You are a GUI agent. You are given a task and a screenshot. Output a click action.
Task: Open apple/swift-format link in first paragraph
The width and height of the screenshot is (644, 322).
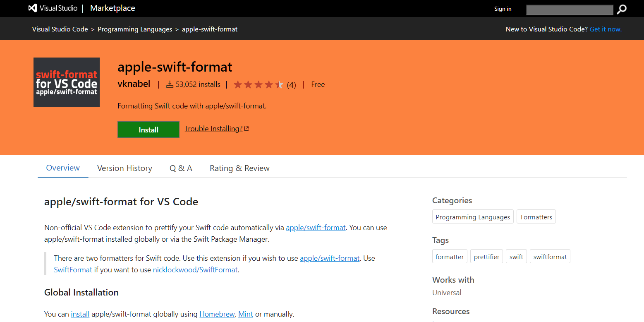click(x=316, y=228)
